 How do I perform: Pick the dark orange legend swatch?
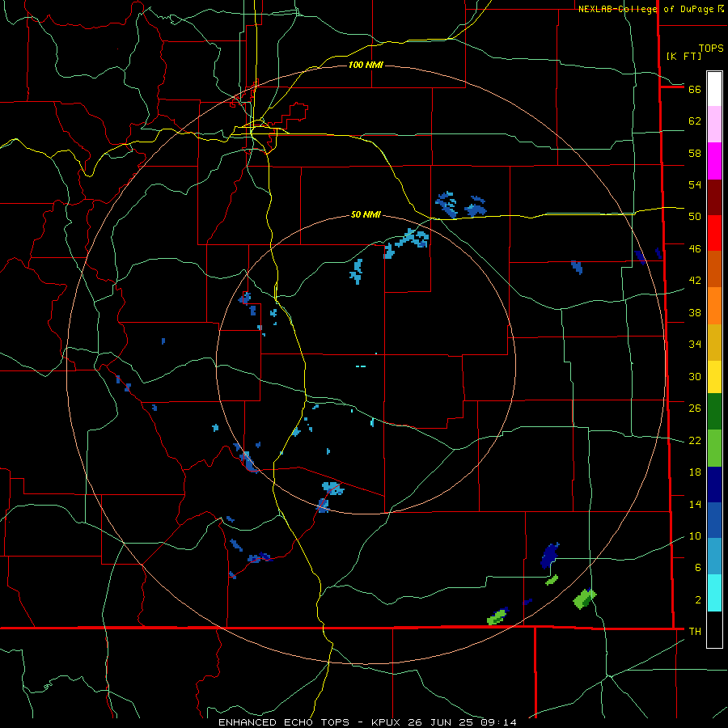pos(714,269)
